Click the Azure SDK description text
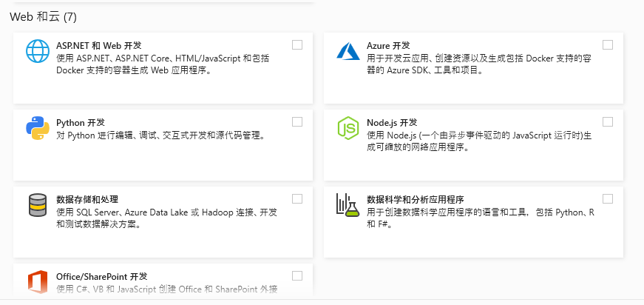 [x=479, y=64]
